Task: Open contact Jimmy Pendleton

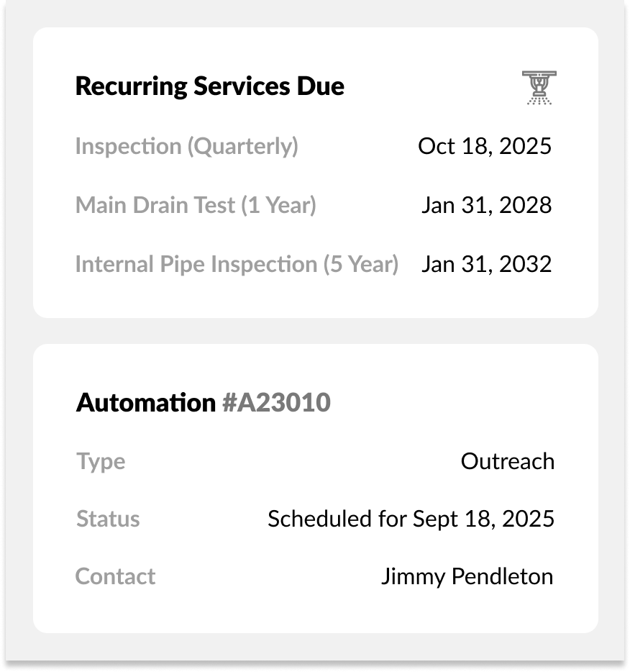Action: click(467, 576)
